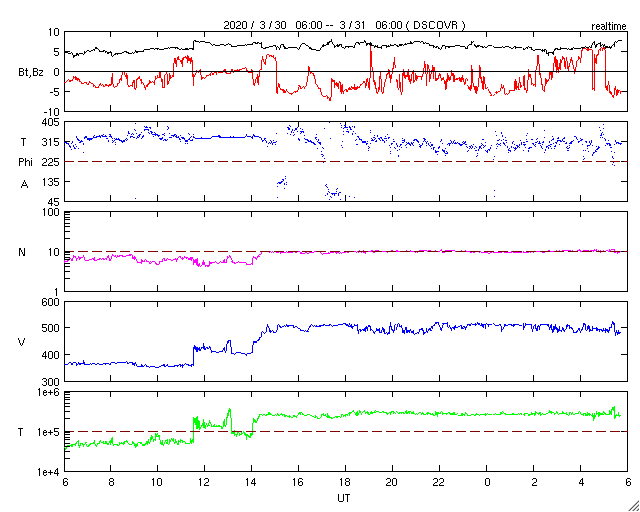The image size is (640, 512).
Task: Click the "45" tick value
Action: tap(53, 202)
